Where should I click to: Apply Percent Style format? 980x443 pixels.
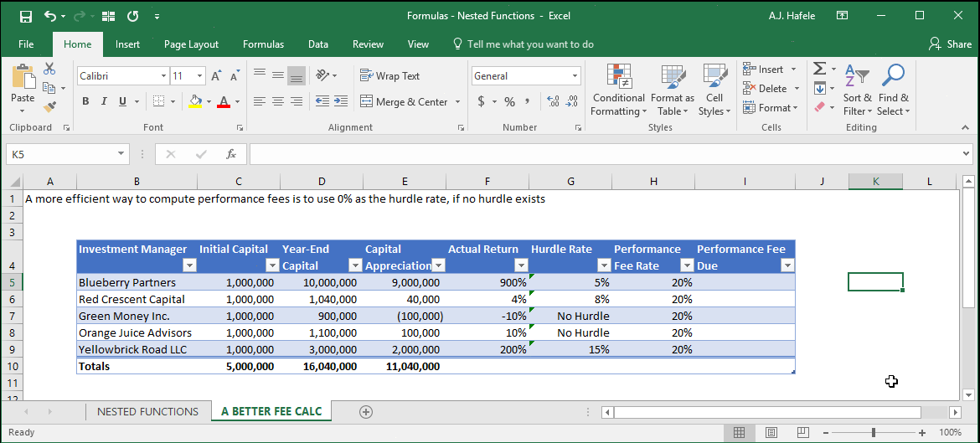point(510,101)
